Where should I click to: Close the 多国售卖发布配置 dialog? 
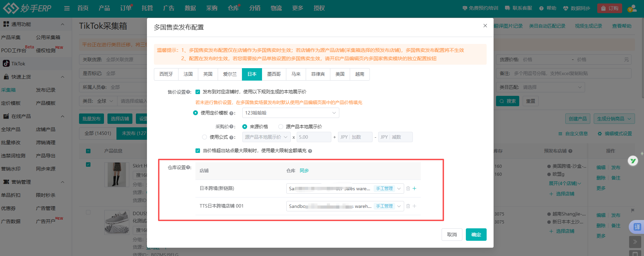coord(485,26)
